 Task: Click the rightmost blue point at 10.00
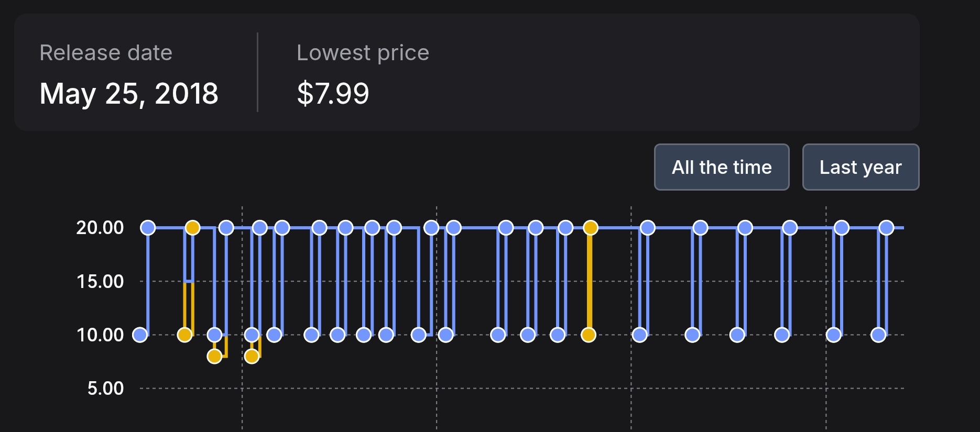tap(878, 335)
